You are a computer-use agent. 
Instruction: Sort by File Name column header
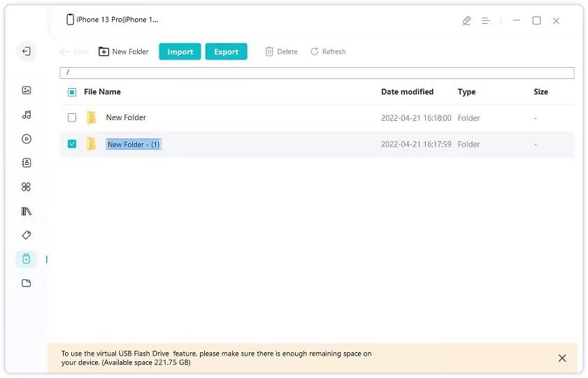pos(102,92)
